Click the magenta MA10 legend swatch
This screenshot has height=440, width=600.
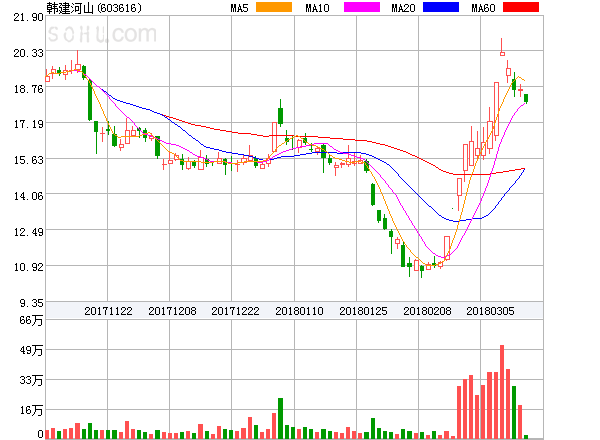coord(362,7)
